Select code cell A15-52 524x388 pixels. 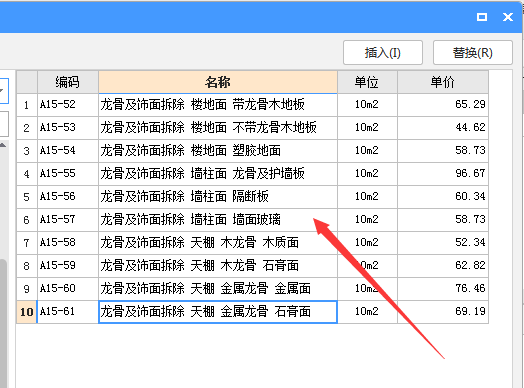click(x=68, y=105)
